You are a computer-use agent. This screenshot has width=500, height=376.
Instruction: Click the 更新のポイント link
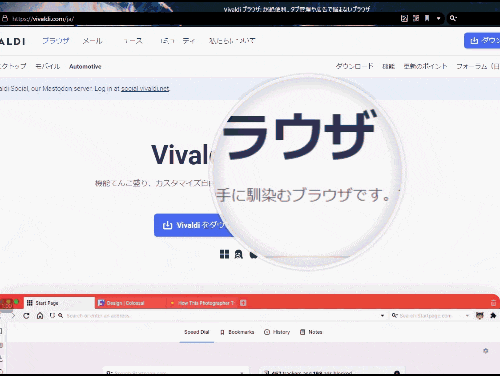coord(425,66)
